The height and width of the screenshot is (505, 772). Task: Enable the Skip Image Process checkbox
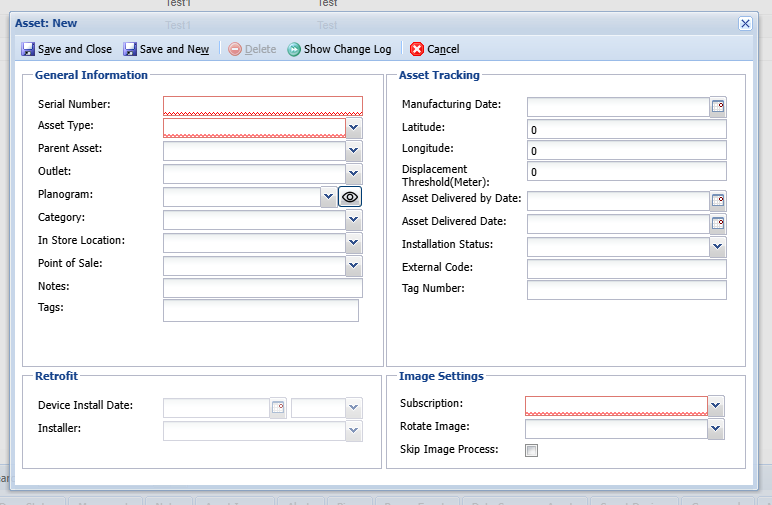click(532, 450)
